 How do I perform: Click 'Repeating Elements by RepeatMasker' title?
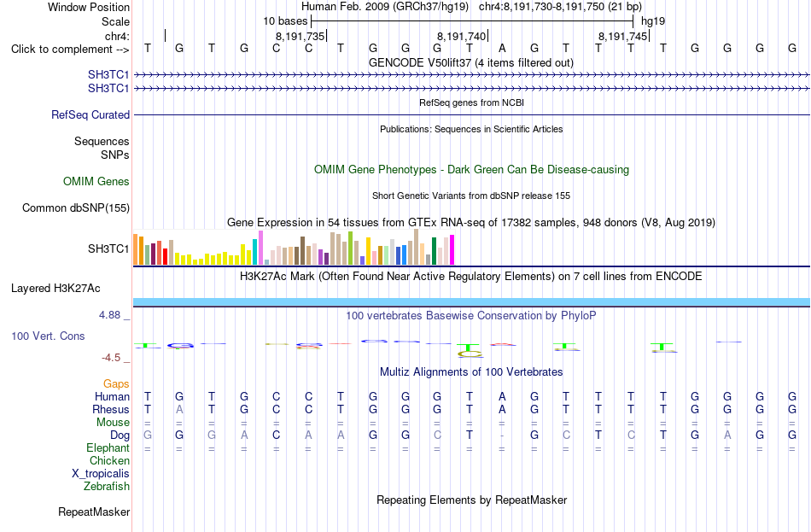click(471, 500)
